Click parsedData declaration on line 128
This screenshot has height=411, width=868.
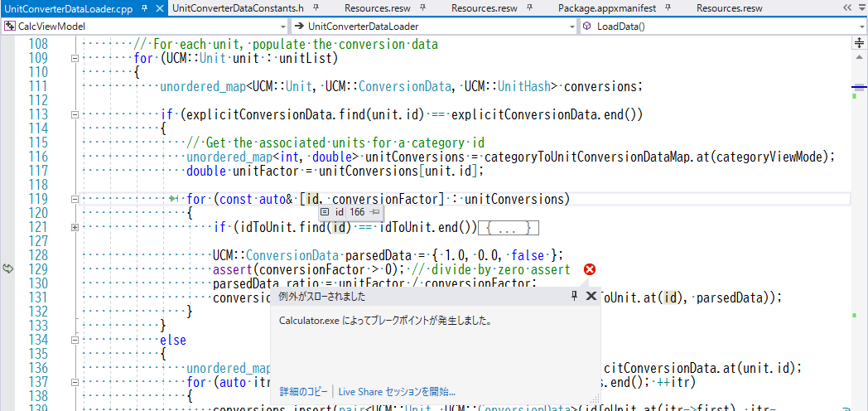pyautogui.click(x=376, y=255)
